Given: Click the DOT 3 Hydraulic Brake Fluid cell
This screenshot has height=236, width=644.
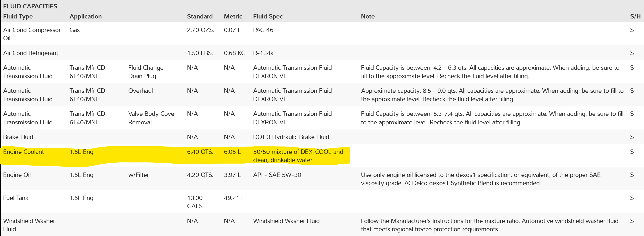Looking at the screenshot, I should coord(291,137).
